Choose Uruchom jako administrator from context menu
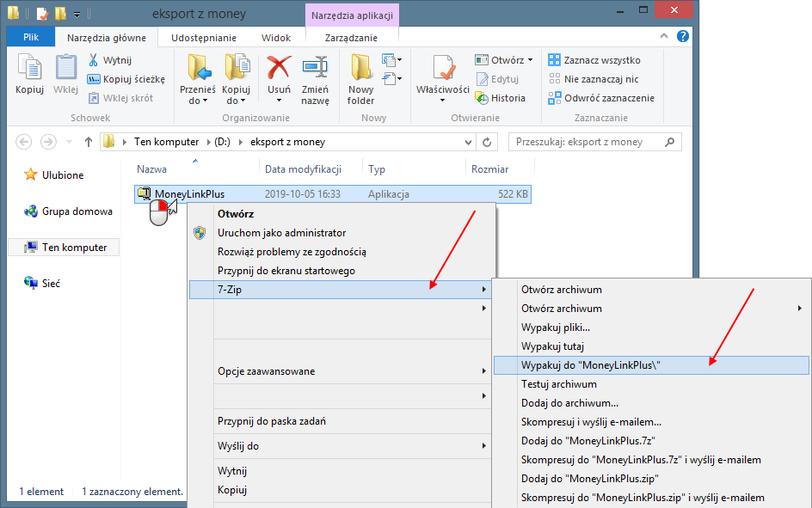The width and height of the screenshot is (812, 508). pos(281,233)
